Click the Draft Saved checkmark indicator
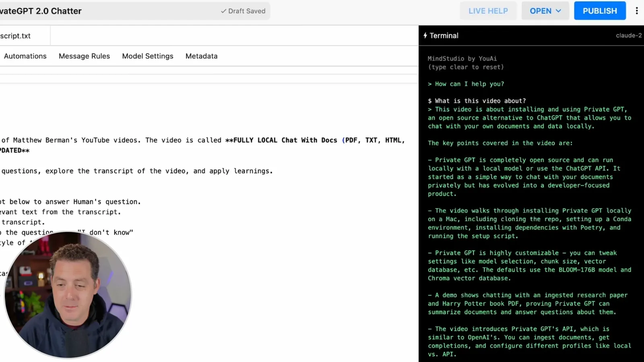The width and height of the screenshot is (644, 362). (x=243, y=11)
